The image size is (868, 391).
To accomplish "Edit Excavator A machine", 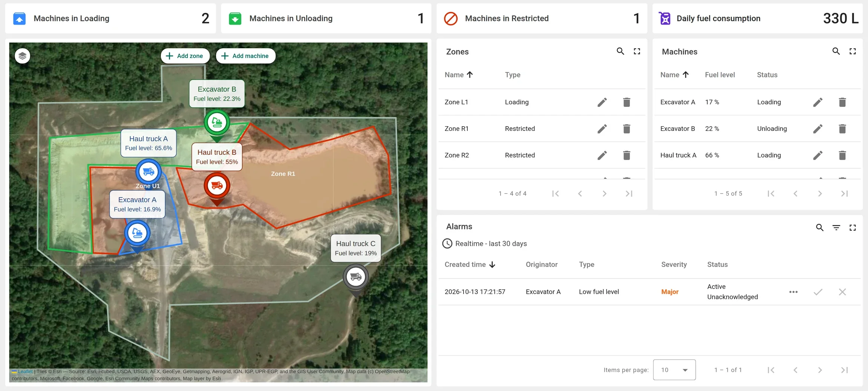I will [818, 102].
